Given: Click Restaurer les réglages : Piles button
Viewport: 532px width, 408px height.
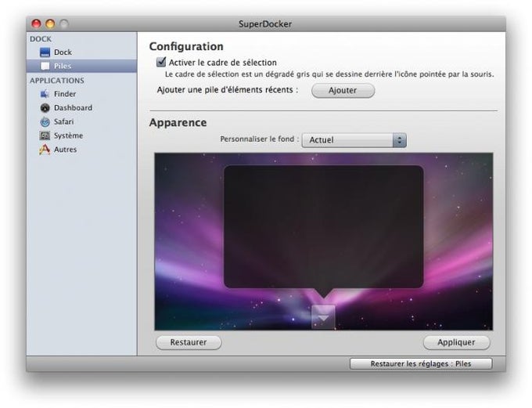Looking at the screenshot, I should coord(421,364).
